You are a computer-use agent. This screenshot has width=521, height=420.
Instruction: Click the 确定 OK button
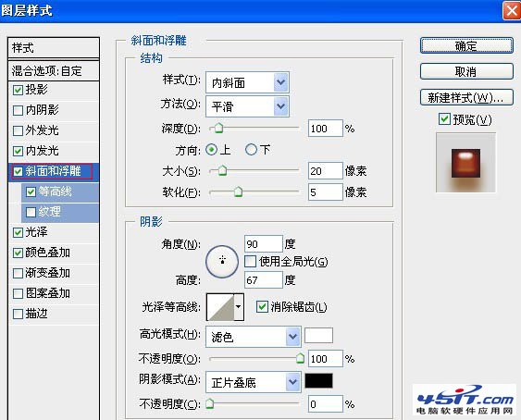click(466, 45)
